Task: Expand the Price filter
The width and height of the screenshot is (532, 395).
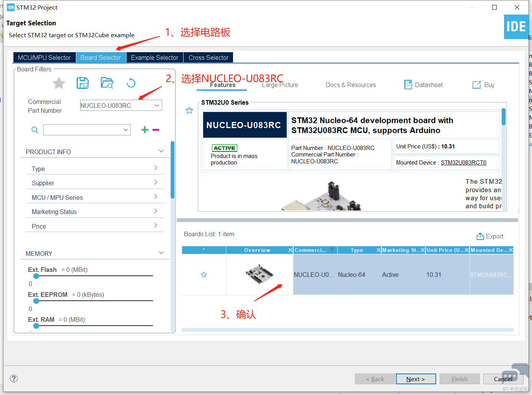Action: click(x=156, y=225)
